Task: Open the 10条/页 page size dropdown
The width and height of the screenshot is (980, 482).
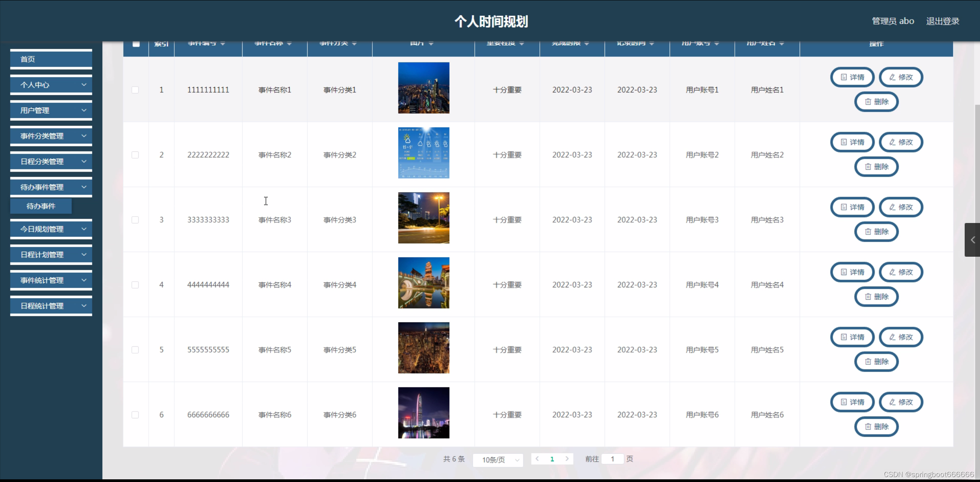Action: [498, 459]
